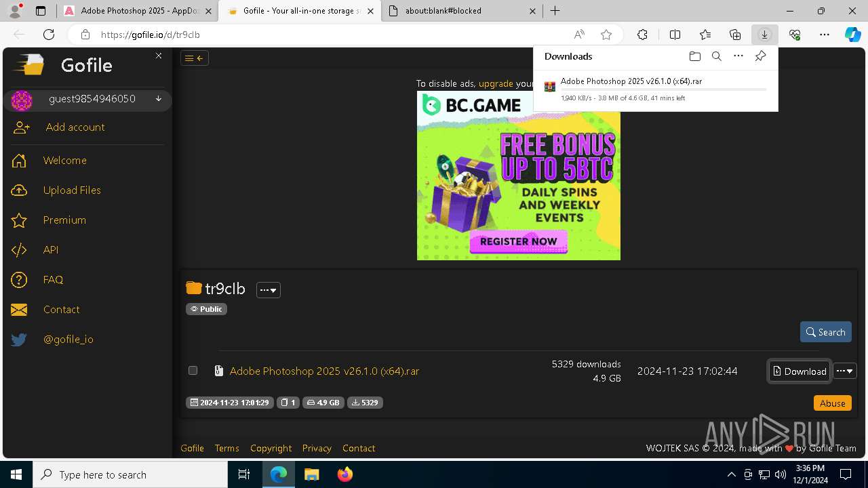Click the Search button
This screenshot has height=488, width=868.
click(826, 332)
